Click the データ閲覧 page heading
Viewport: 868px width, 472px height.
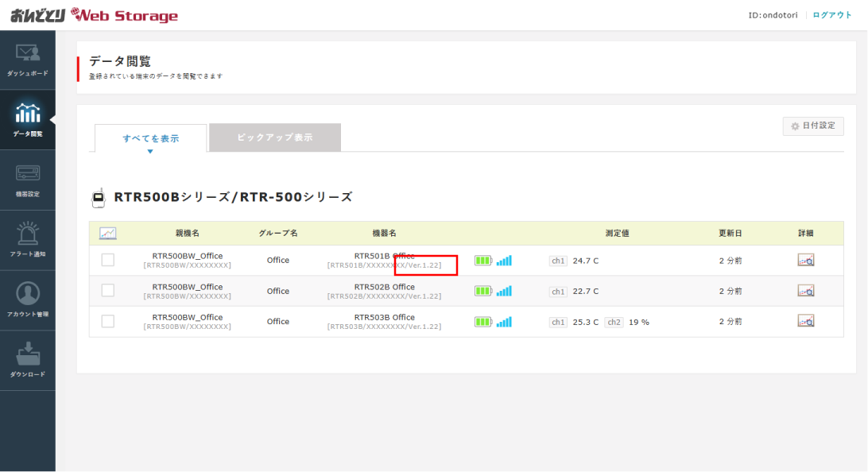click(x=119, y=61)
